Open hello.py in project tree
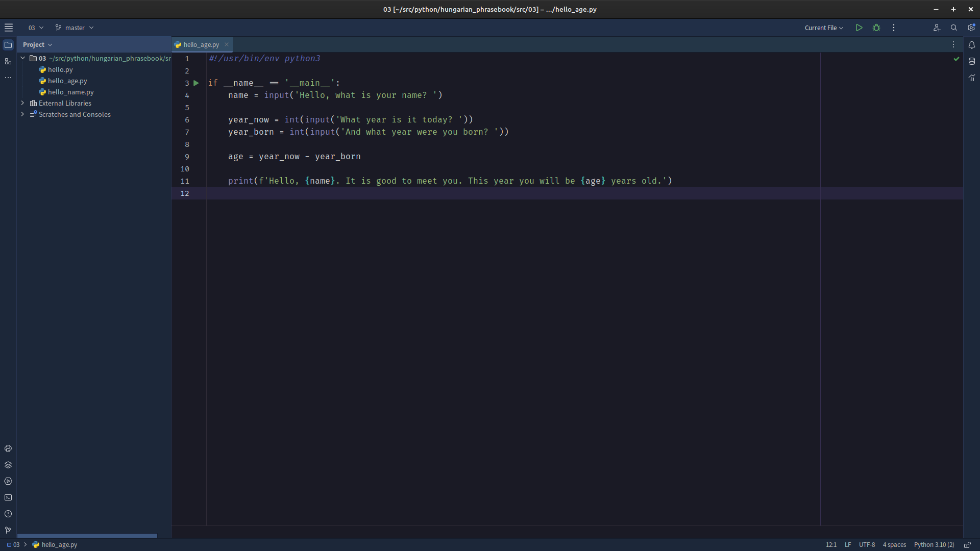 [x=60, y=69]
